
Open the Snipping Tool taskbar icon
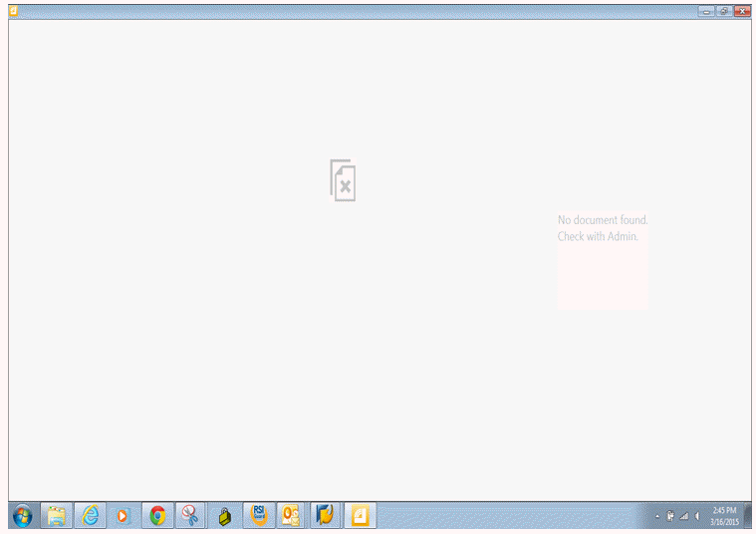190,516
